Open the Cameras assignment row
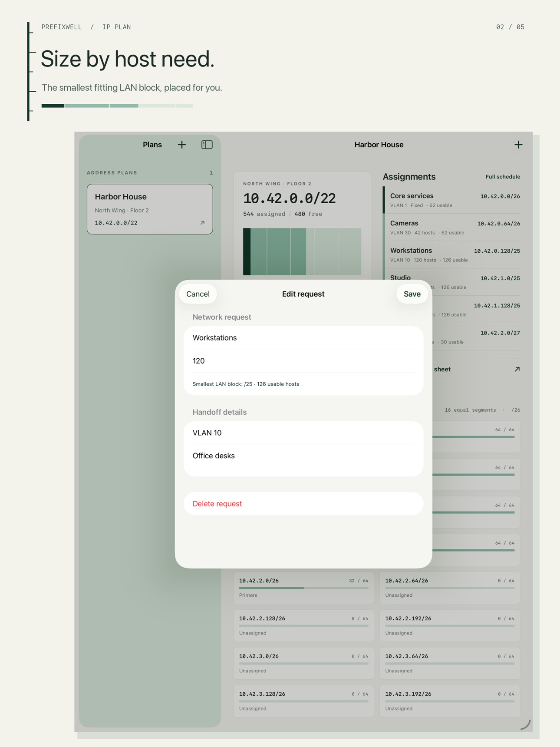This screenshot has width=560, height=747. click(451, 228)
